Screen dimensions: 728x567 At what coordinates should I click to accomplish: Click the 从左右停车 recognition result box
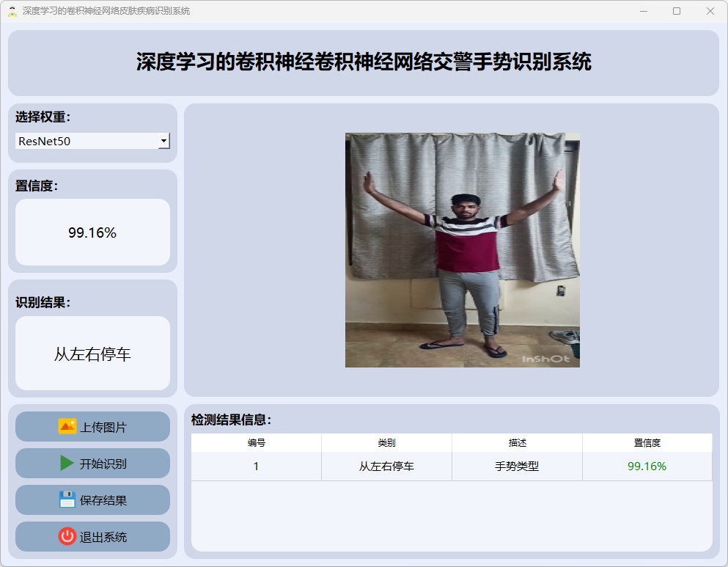tap(93, 354)
